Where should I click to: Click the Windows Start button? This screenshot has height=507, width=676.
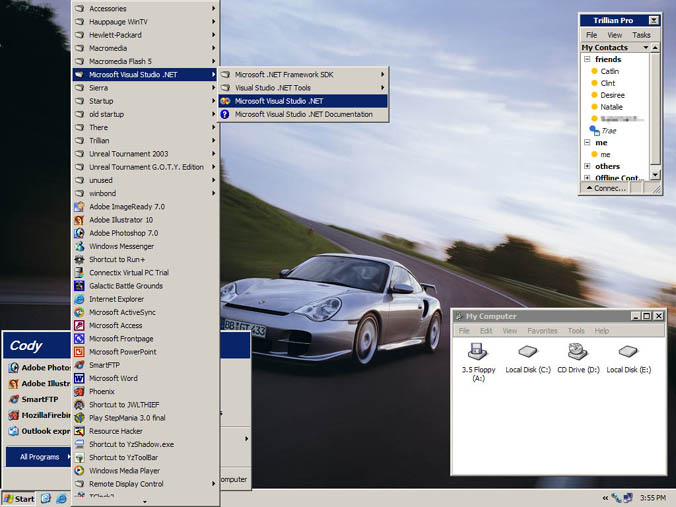point(19,498)
